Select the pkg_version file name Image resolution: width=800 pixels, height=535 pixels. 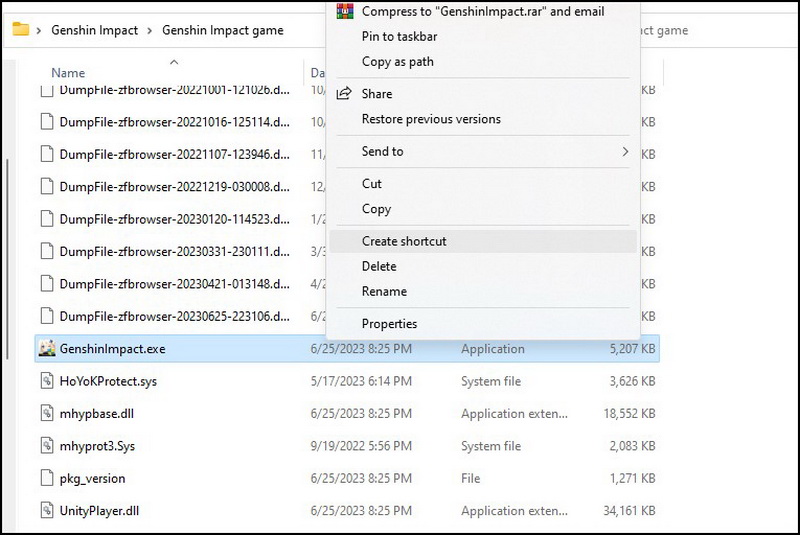pyautogui.click(x=92, y=478)
